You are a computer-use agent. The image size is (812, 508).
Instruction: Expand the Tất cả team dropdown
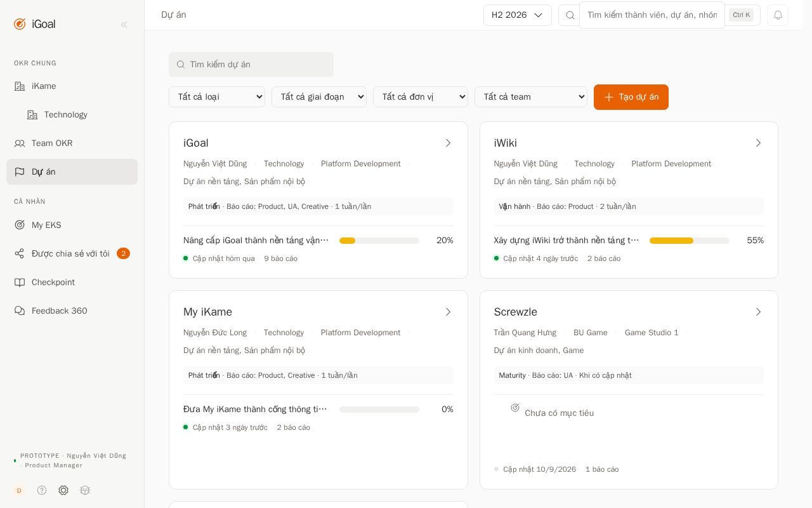[531, 97]
